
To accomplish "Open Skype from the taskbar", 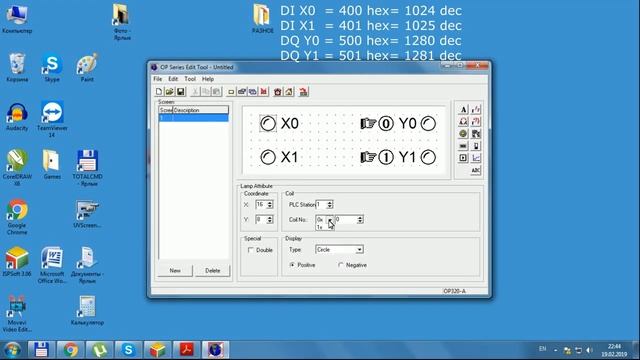I will [128, 350].
